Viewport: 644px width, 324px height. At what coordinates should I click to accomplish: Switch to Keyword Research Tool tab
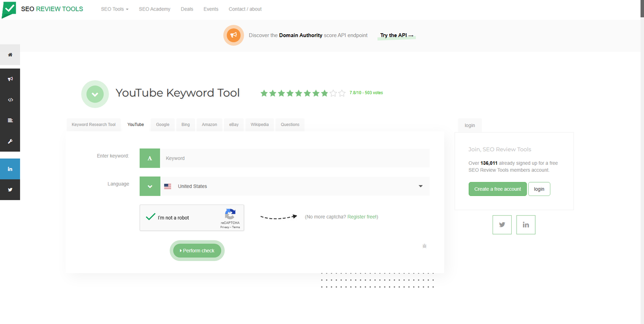[94, 124]
